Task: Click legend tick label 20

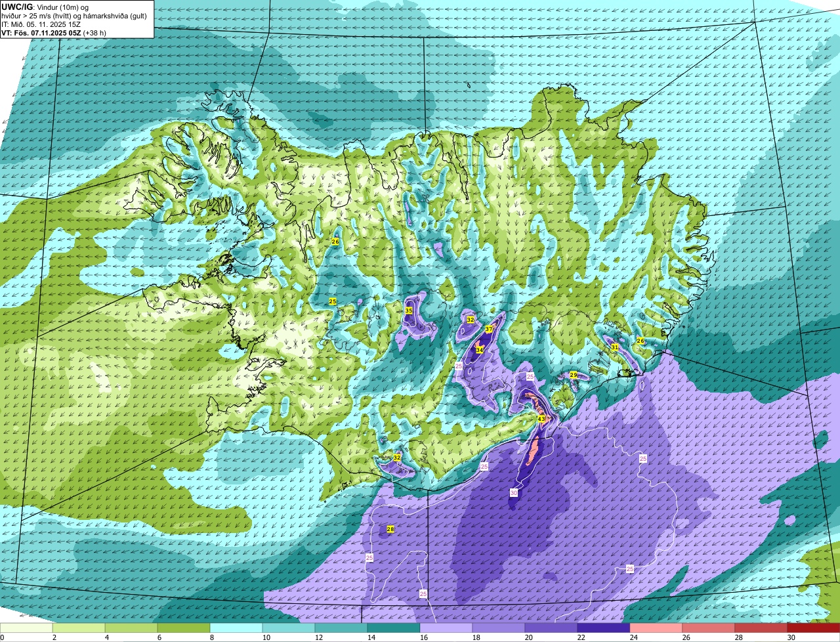Action: coord(528,637)
